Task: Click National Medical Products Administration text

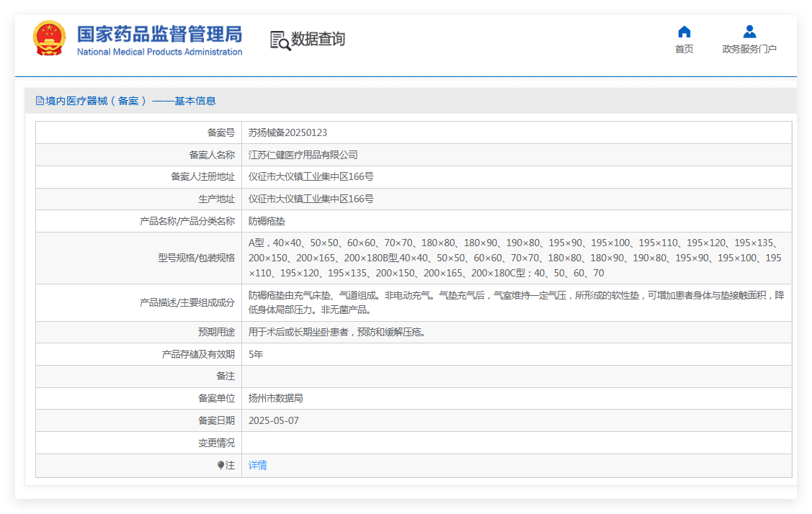Action: coord(159,52)
